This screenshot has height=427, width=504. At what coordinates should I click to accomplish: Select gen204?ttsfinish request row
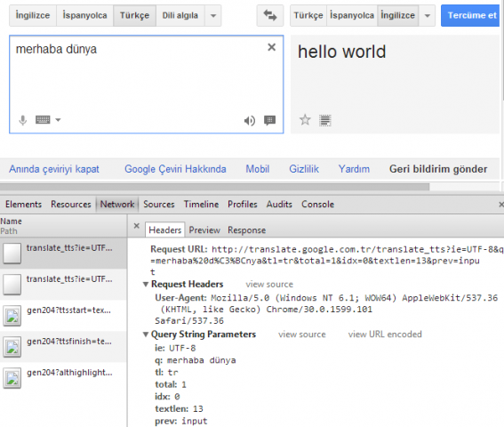point(63,347)
